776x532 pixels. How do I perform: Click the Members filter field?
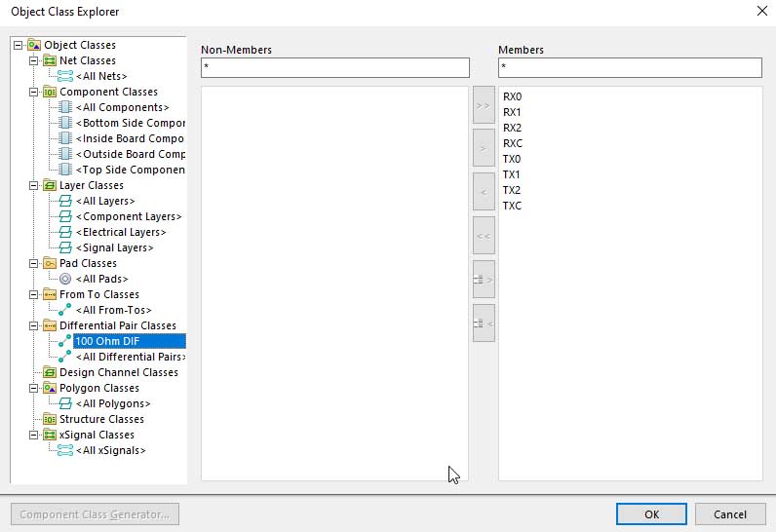coord(629,68)
